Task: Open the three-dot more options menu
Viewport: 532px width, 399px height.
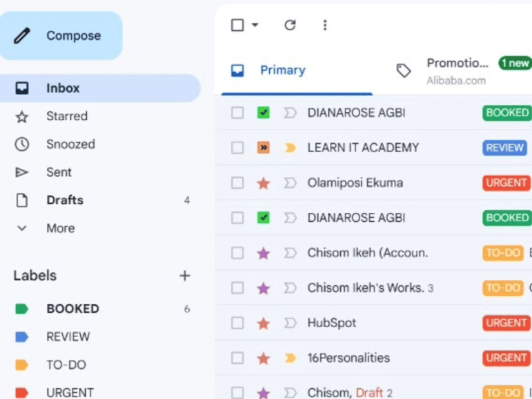Action: click(325, 25)
